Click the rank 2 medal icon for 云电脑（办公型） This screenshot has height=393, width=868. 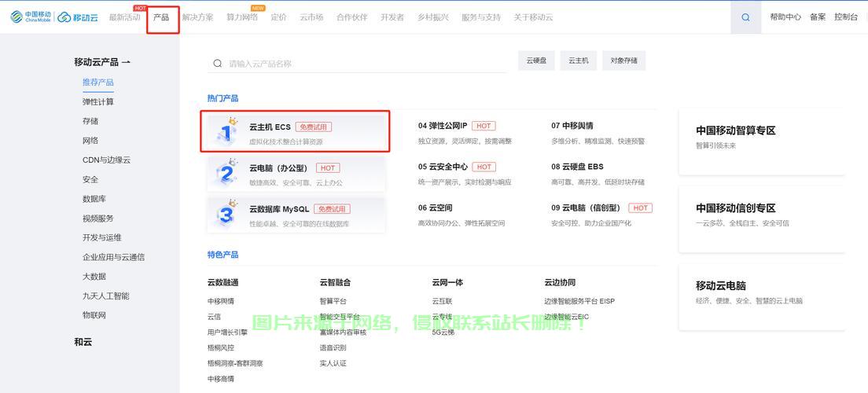226,173
